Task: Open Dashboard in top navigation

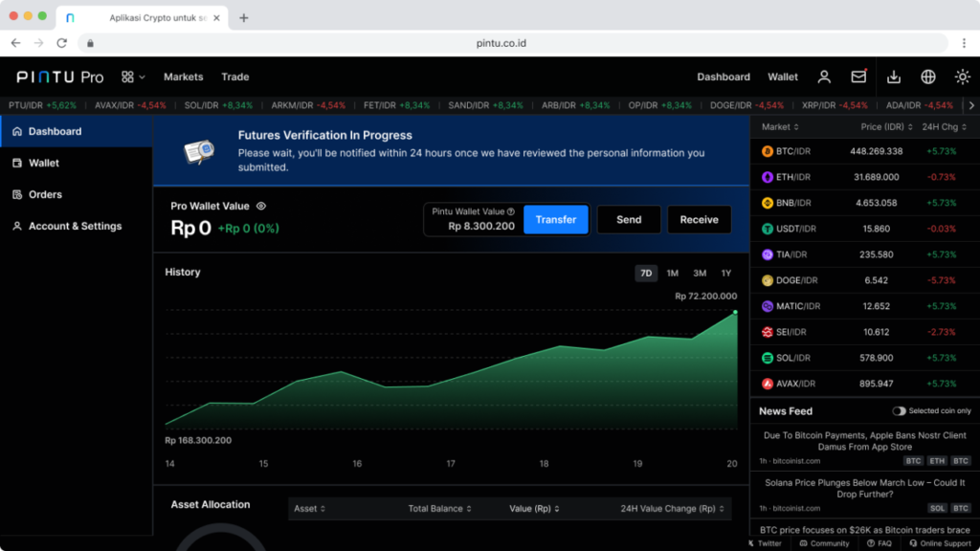Action: click(724, 77)
